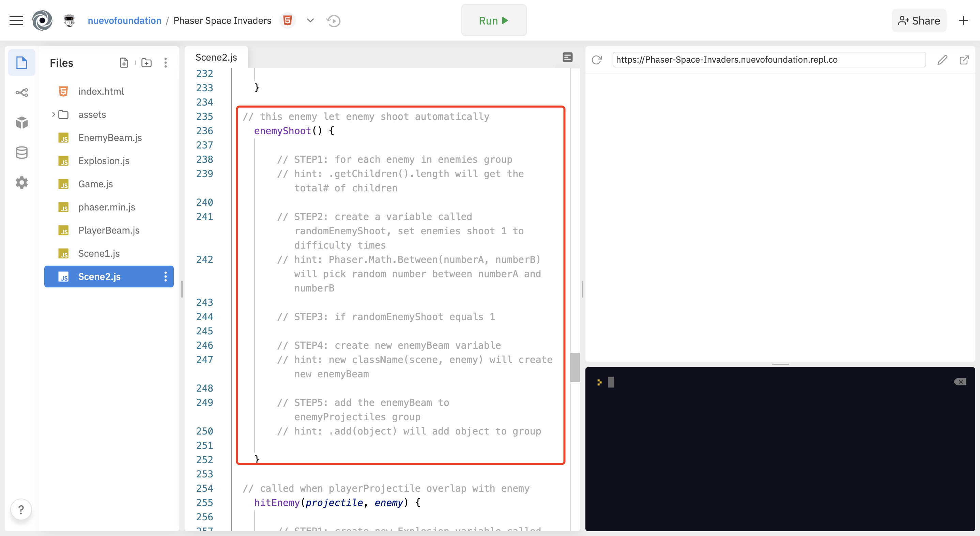The image size is (980, 536).
Task: Open the Database sidebar icon
Action: [22, 153]
